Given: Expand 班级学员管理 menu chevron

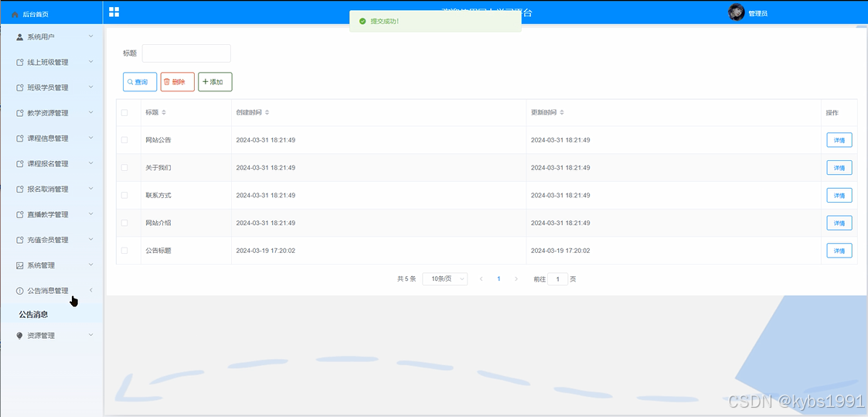Looking at the screenshot, I should (90, 87).
